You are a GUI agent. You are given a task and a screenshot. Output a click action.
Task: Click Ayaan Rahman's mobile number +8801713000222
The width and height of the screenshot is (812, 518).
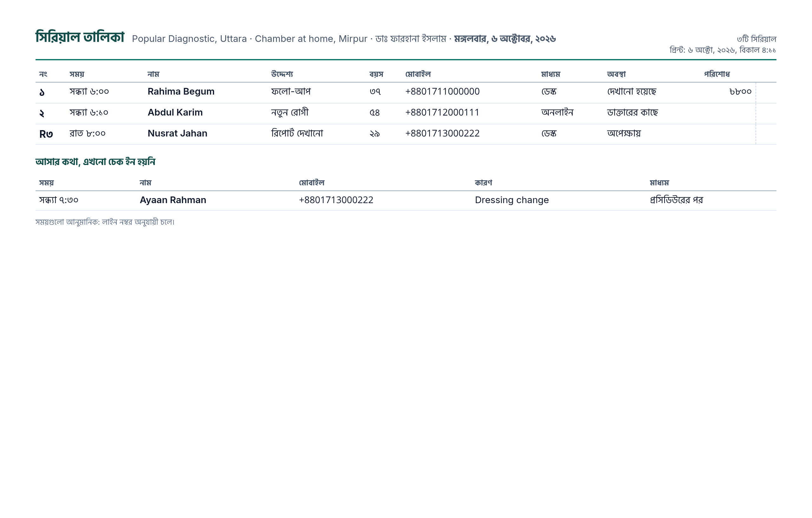pyautogui.click(x=336, y=200)
